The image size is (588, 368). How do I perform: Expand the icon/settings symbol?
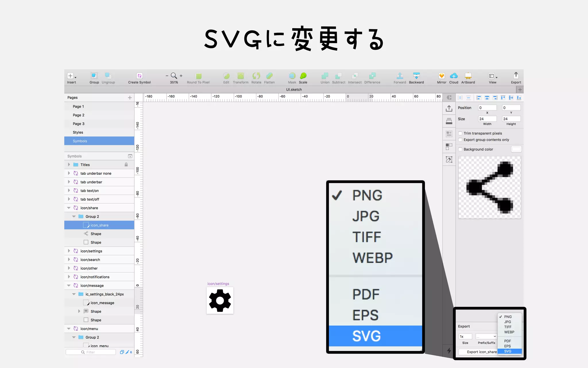click(69, 251)
